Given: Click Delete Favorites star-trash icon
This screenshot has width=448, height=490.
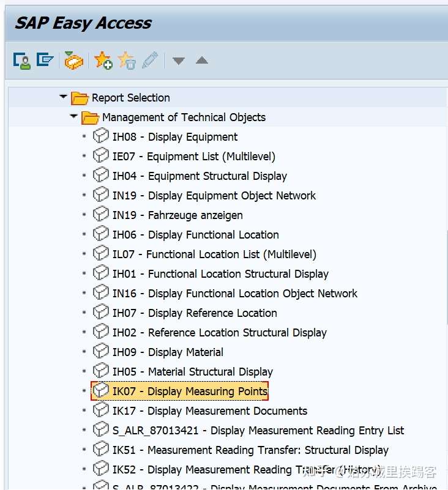Looking at the screenshot, I should pos(127,60).
